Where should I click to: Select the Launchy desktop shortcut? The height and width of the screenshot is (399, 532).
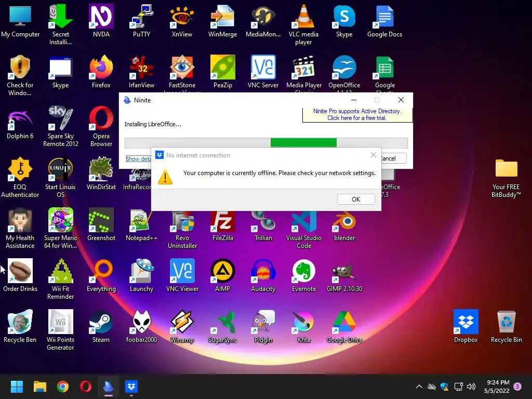141,275
